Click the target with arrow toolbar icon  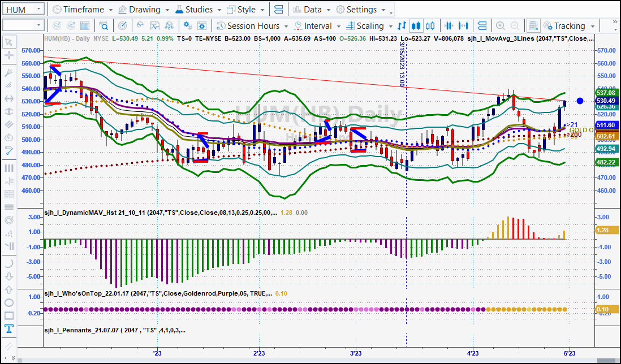pos(123,26)
